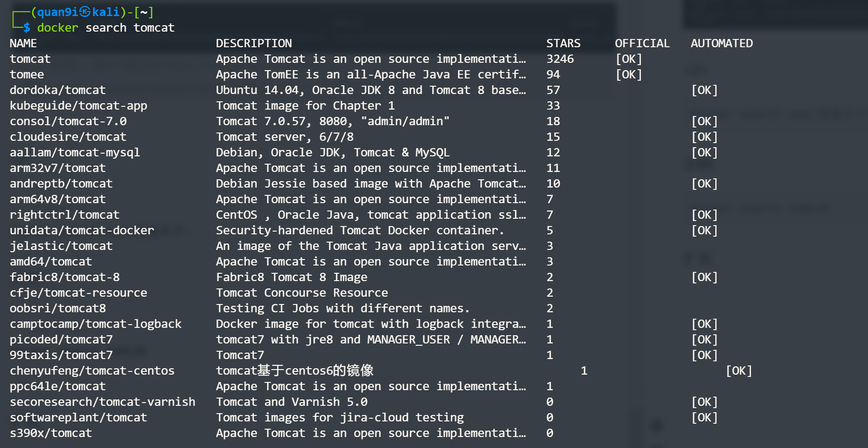868x448 pixels.
Task: Click the 3246 star count for tomcat
Action: pyautogui.click(x=560, y=59)
